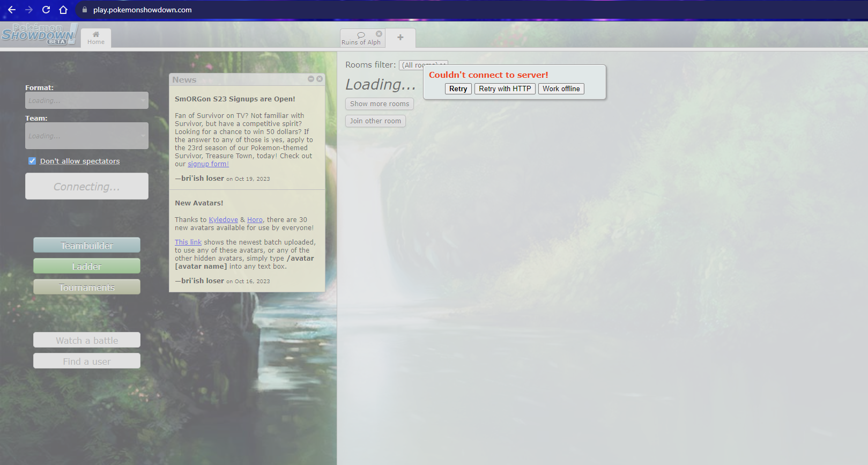Open the signup form link
Image resolution: width=868 pixels, height=465 pixels.
pos(208,164)
